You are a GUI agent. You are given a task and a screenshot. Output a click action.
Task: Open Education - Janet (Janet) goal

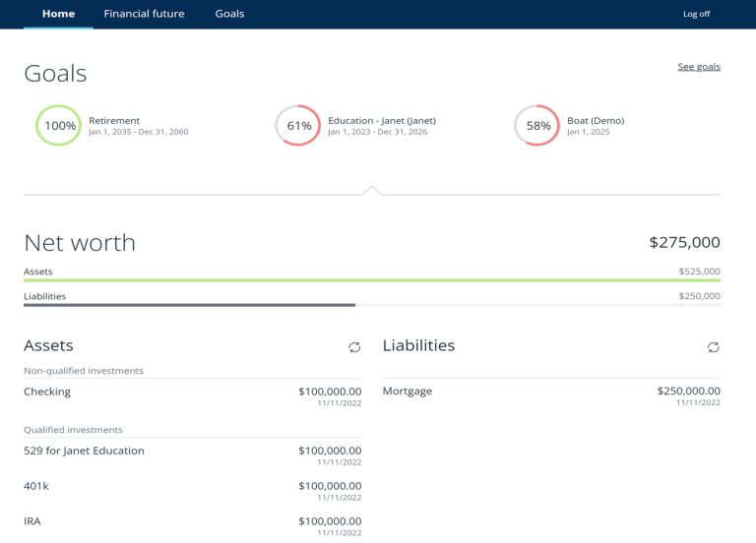(x=381, y=121)
